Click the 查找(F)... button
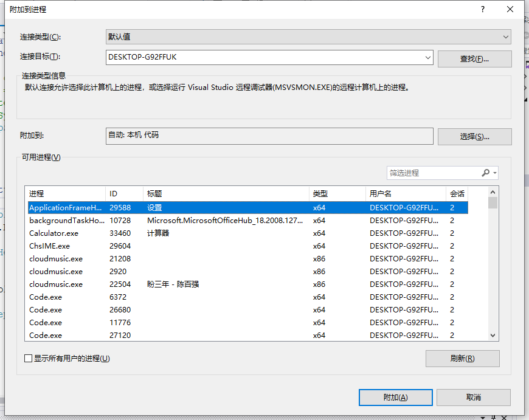This screenshot has height=420, width=529. pos(474,59)
